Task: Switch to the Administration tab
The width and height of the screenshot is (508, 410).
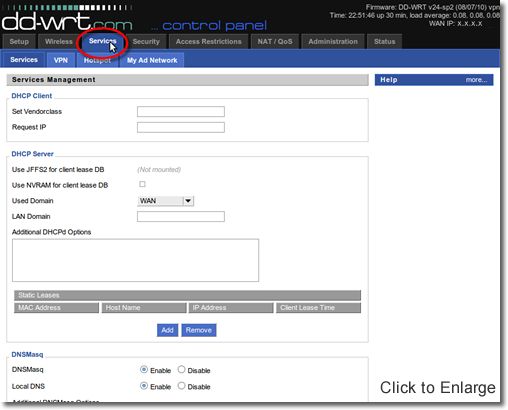Action: click(333, 42)
